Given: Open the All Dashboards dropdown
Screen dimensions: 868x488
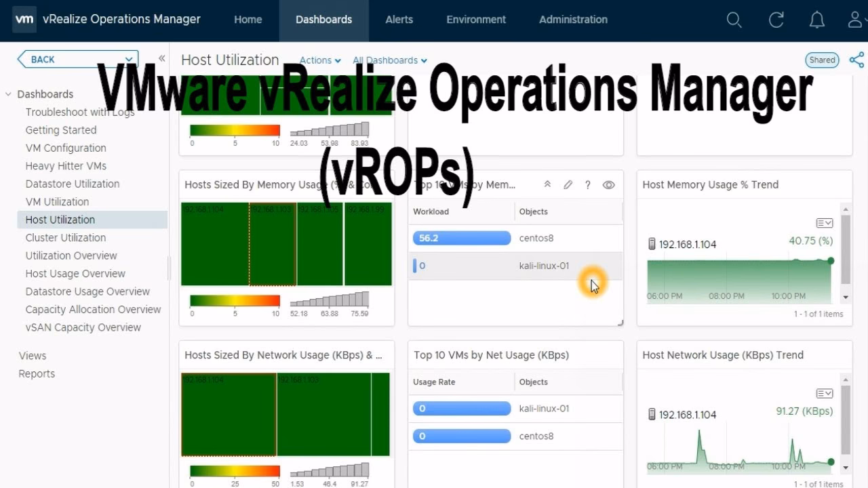Looking at the screenshot, I should (389, 60).
